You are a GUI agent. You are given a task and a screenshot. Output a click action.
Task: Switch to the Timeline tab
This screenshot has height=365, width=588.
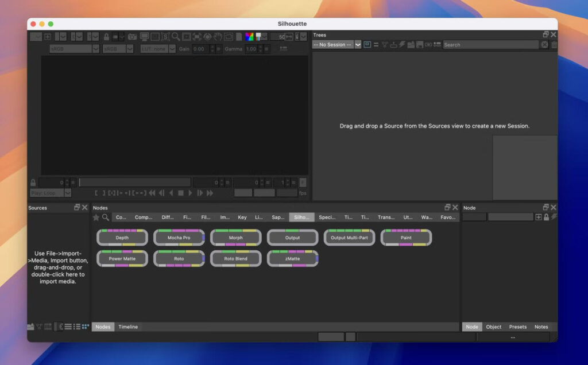pos(128,327)
